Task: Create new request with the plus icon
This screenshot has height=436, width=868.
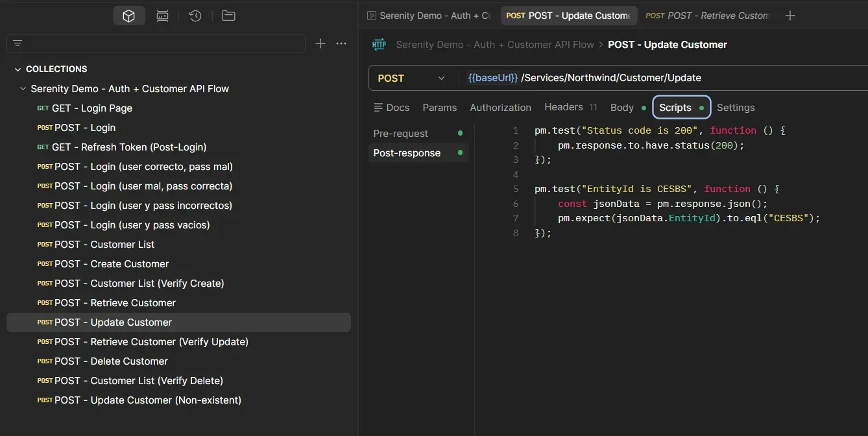Action: (320, 43)
